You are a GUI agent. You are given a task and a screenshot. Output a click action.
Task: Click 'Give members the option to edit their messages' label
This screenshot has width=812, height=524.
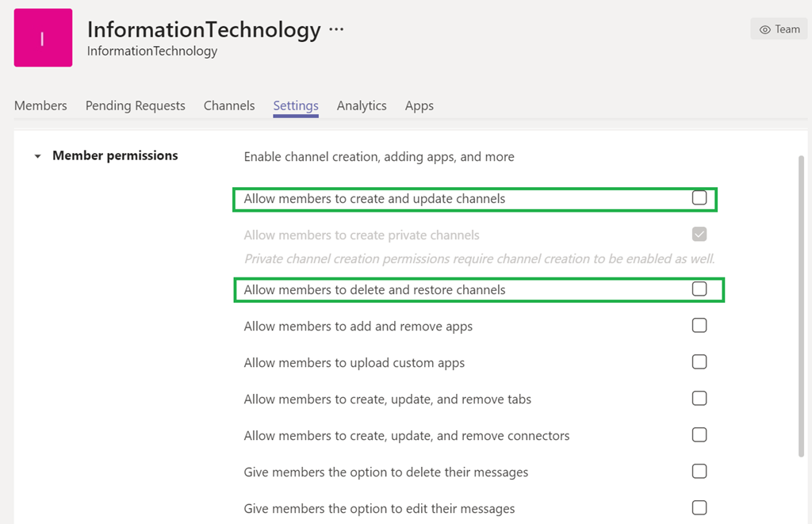click(x=380, y=509)
